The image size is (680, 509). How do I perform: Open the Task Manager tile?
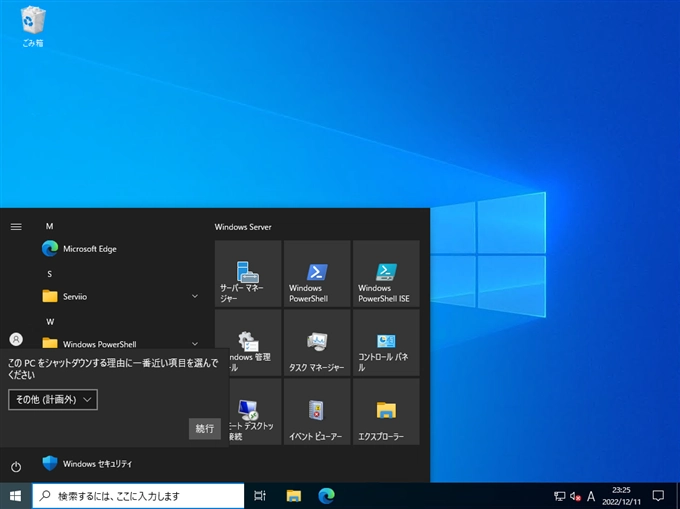point(317,342)
